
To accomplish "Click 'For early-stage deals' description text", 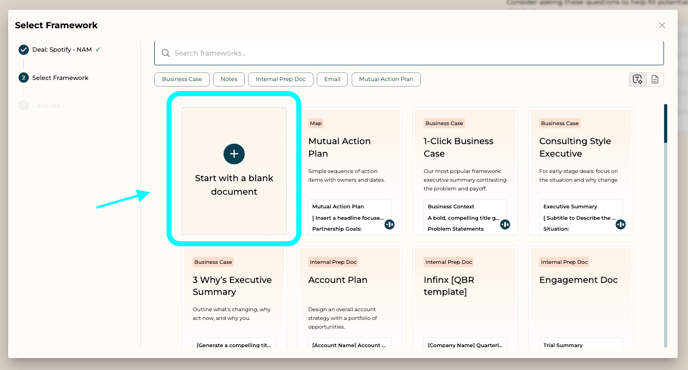I will (579, 176).
